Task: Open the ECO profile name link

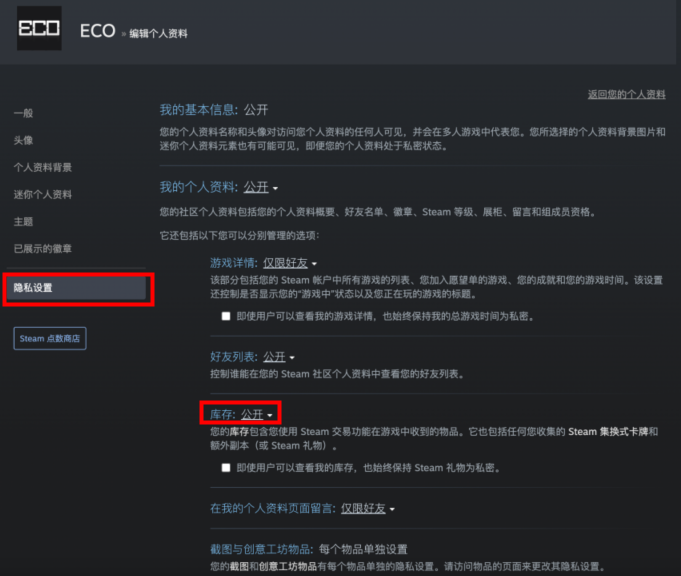Action: 98,31
